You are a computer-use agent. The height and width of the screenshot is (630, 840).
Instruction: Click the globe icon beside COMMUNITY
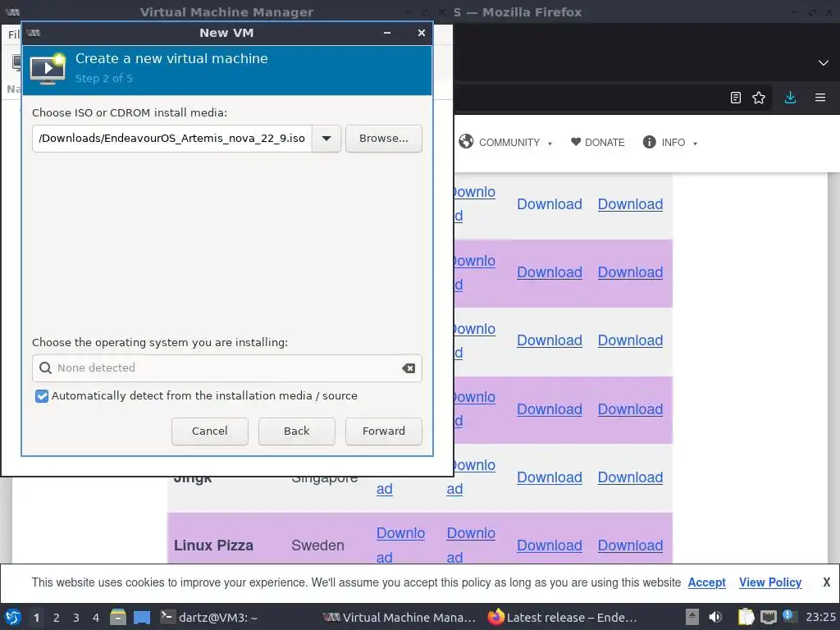point(466,141)
